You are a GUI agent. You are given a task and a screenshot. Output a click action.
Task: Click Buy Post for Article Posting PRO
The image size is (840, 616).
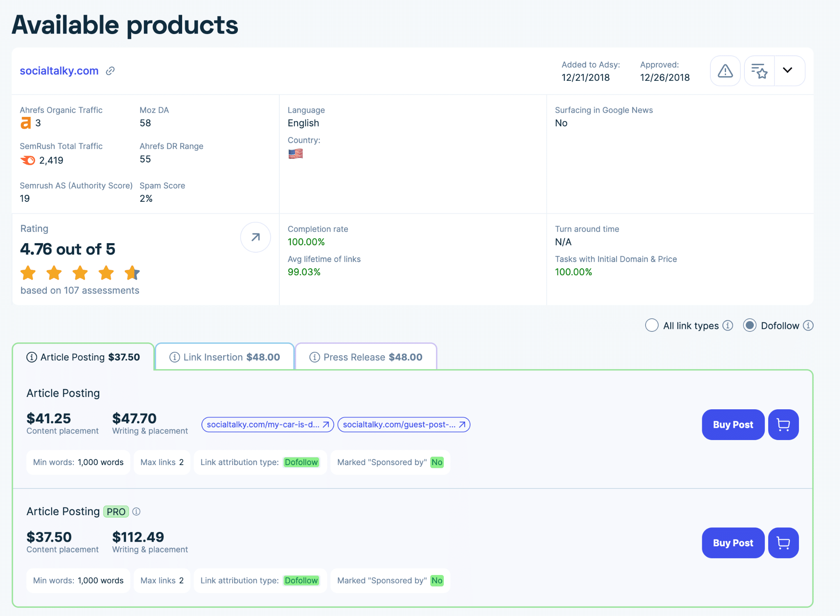pyautogui.click(x=733, y=543)
